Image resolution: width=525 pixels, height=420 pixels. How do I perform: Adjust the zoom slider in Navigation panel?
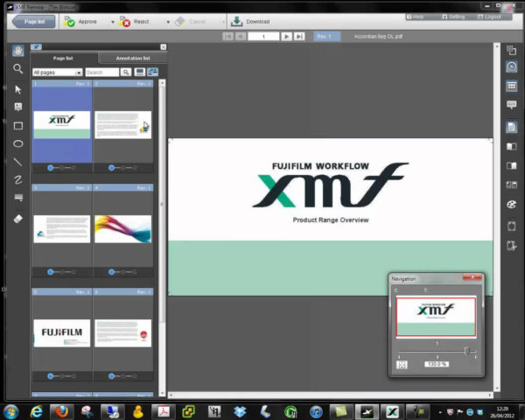467,351
